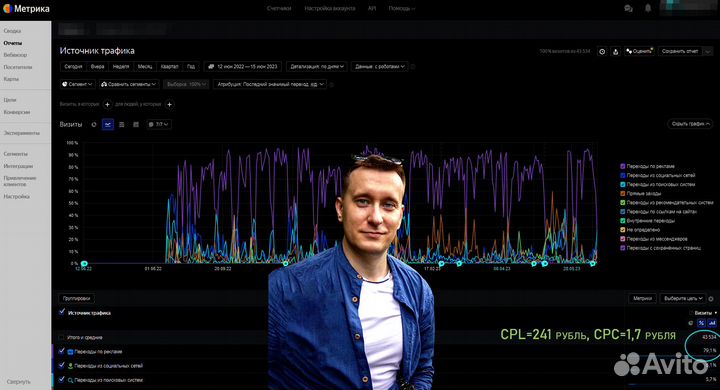The height and width of the screenshot is (390, 720).
Task: Toggle 'Переходы из поисковых систем' legend checkbox
Action: click(x=623, y=185)
